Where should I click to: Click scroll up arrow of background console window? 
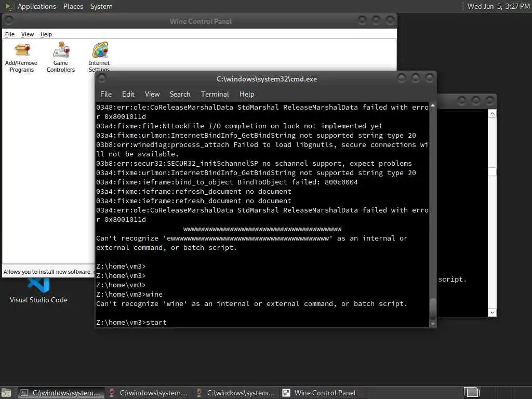click(492, 114)
